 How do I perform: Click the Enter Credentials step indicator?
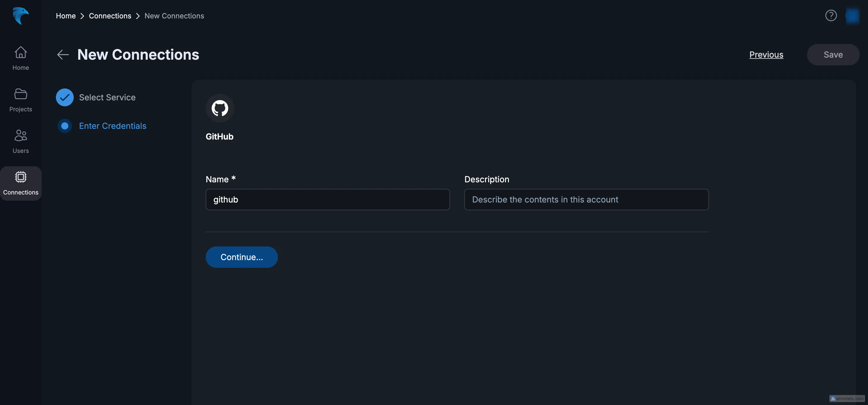point(65,126)
